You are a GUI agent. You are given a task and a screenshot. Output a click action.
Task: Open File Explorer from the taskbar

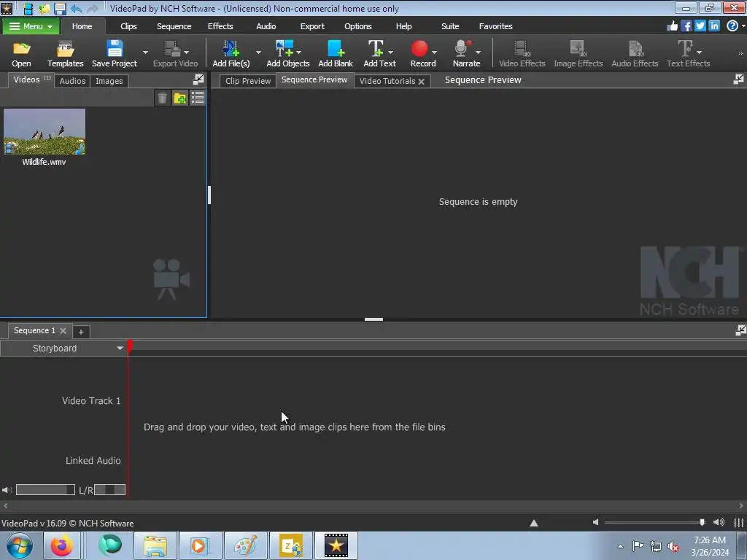coord(155,545)
